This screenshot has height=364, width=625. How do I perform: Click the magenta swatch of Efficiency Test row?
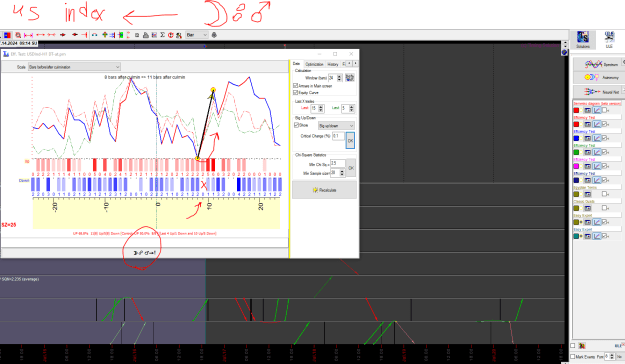[576, 166]
